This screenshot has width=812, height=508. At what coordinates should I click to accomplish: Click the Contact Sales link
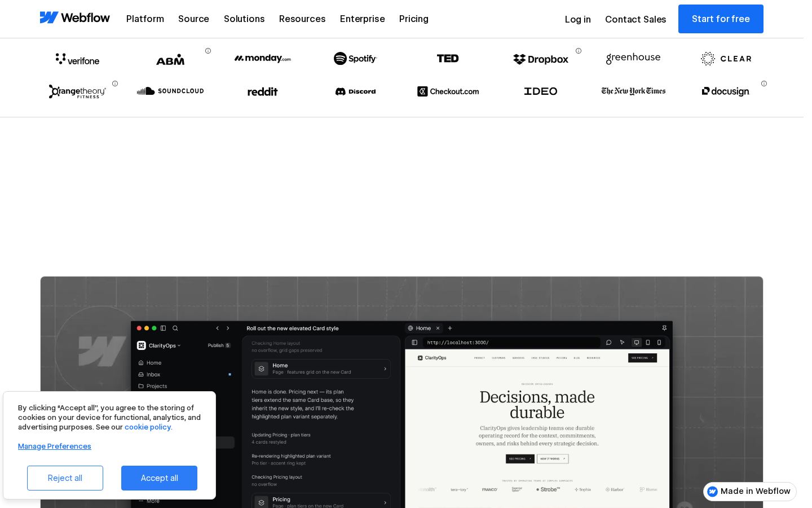pos(636,19)
